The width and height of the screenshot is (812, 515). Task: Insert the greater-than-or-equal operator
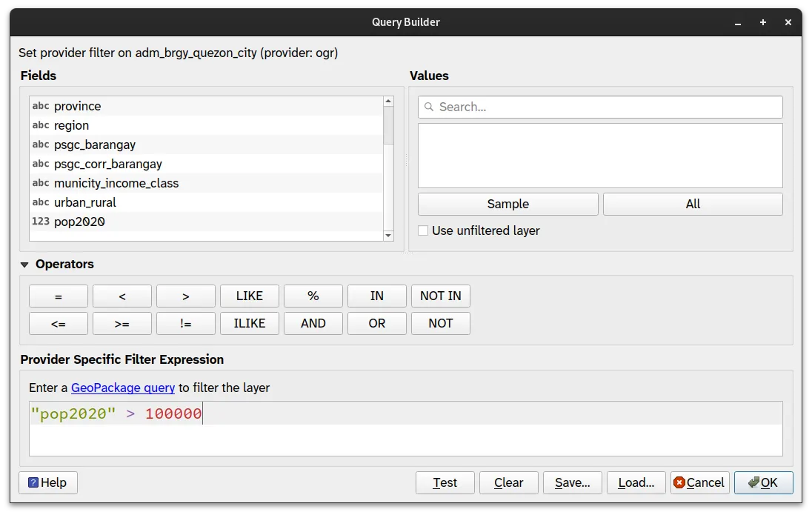click(x=122, y=323)
